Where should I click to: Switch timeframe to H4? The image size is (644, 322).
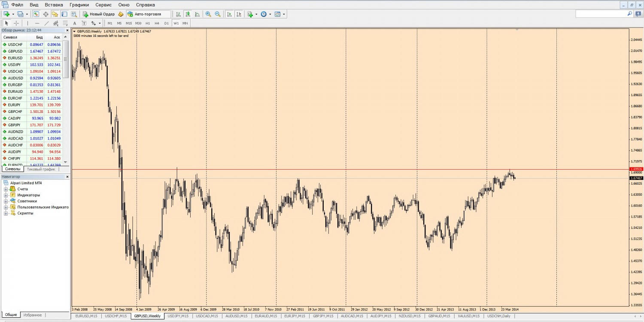click(x=157, y=23)
